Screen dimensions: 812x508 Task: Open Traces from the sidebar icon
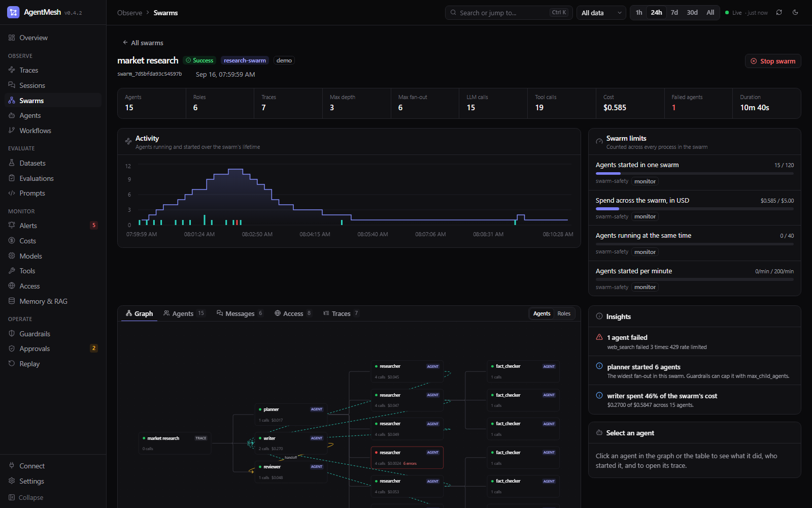tap(12, 70)
